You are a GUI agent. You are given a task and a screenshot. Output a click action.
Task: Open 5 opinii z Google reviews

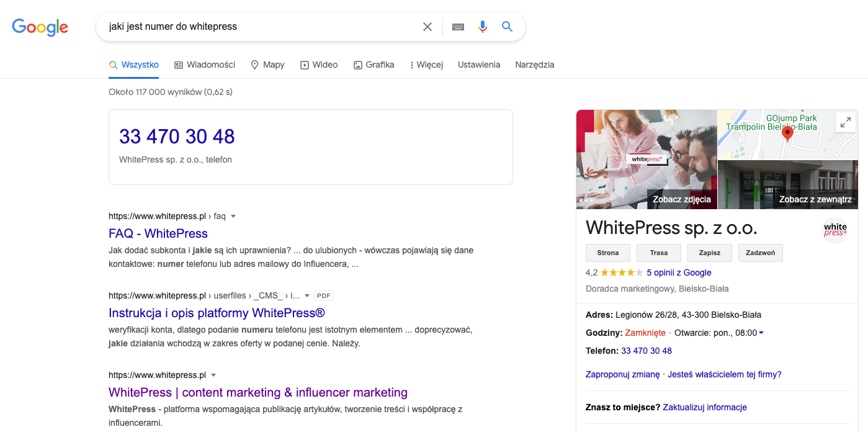(679, 272)
